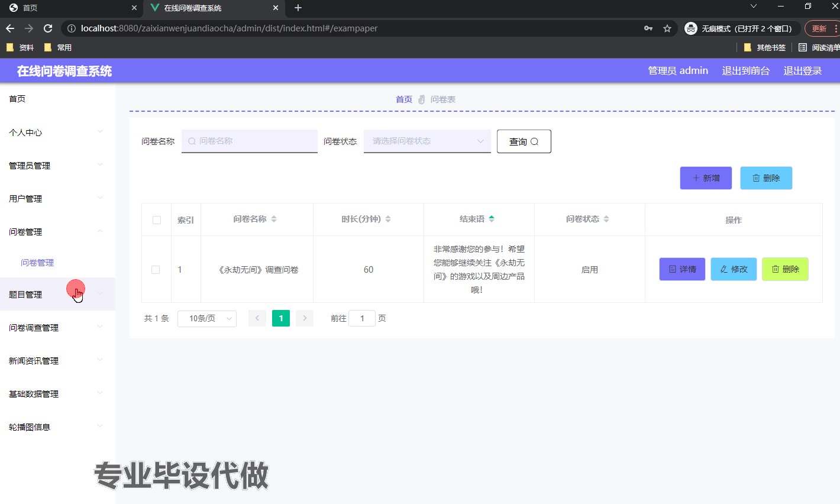
Task: Sort by 问卷名称 column sort icon
Action: point(274,219)
